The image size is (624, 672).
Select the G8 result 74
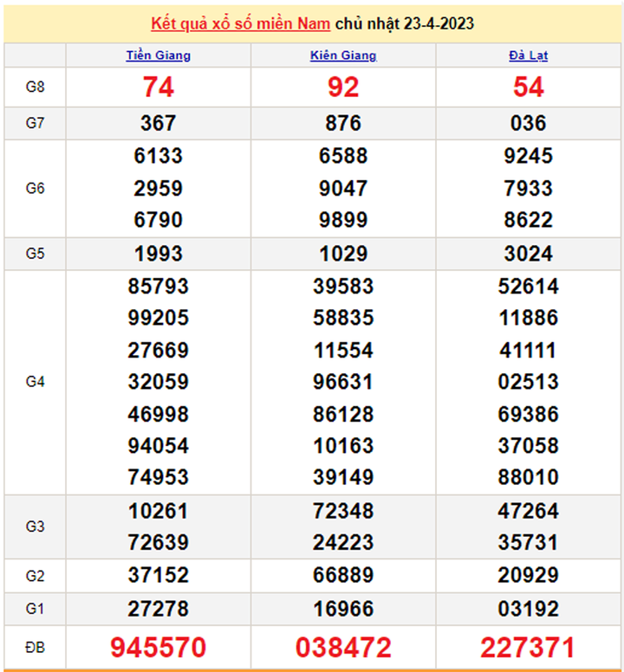158,87
